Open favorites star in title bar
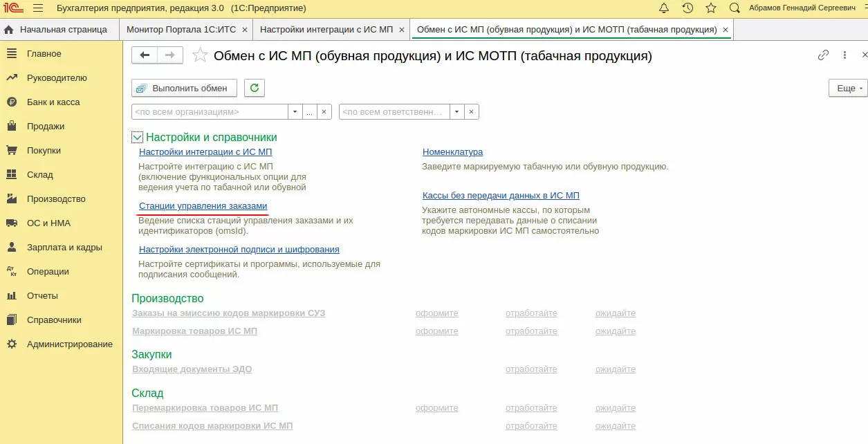This screenshot has height=444, width=868. coord(711,8)
